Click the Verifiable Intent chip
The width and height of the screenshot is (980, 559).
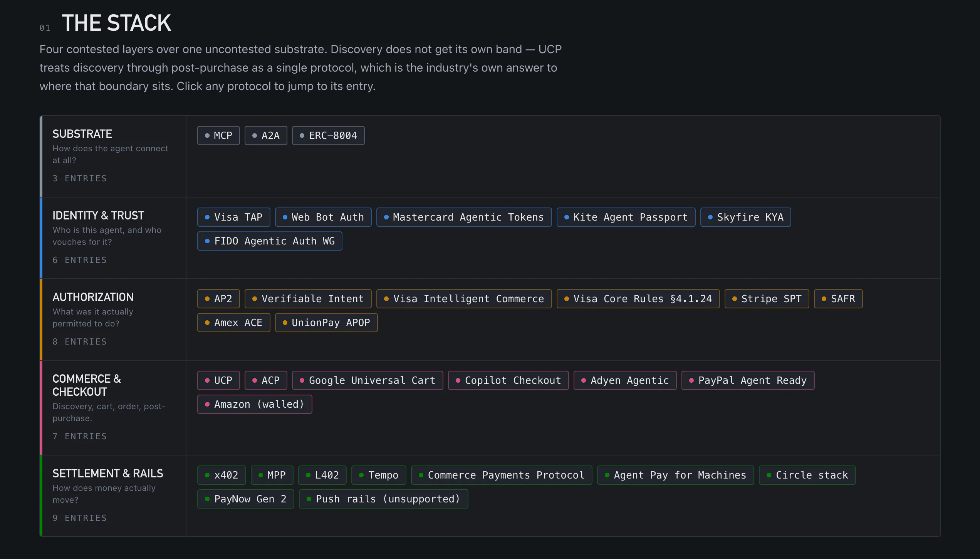(308, 299)
